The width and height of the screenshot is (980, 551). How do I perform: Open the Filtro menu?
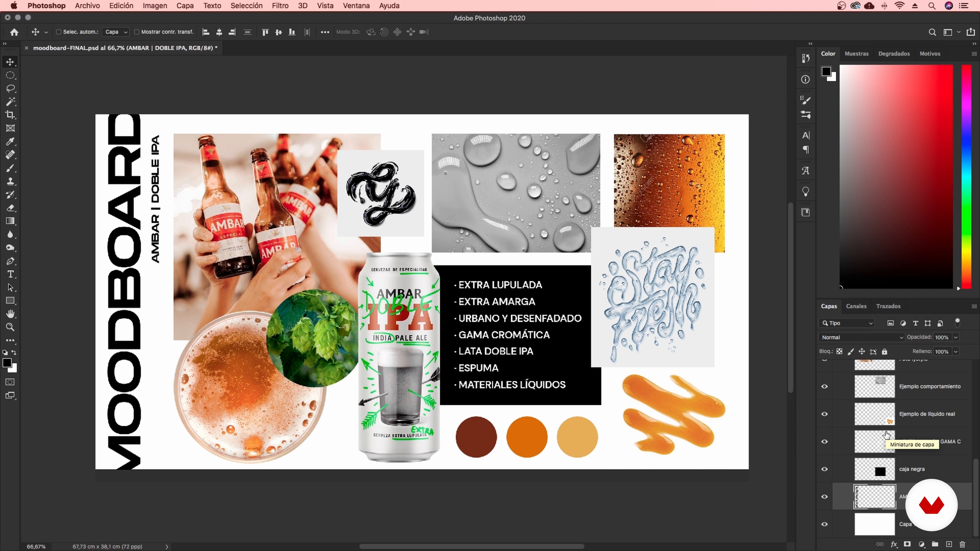tap(280, 6)
